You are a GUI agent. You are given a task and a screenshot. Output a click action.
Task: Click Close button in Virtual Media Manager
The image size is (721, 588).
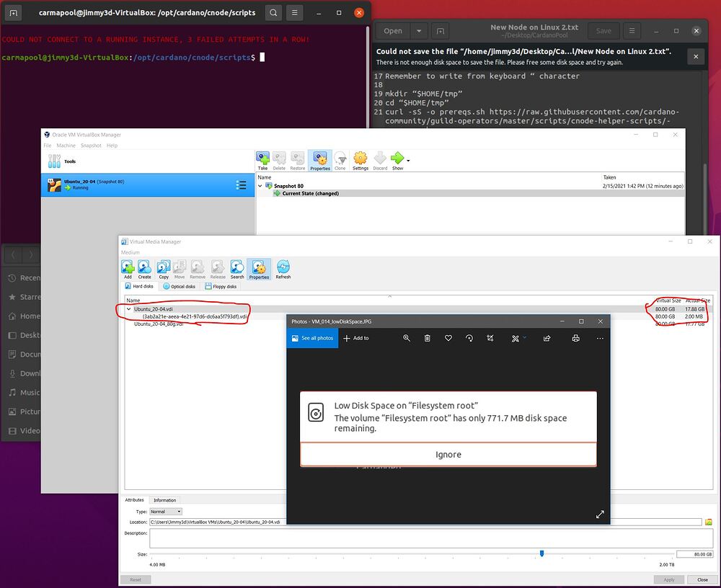702,579
